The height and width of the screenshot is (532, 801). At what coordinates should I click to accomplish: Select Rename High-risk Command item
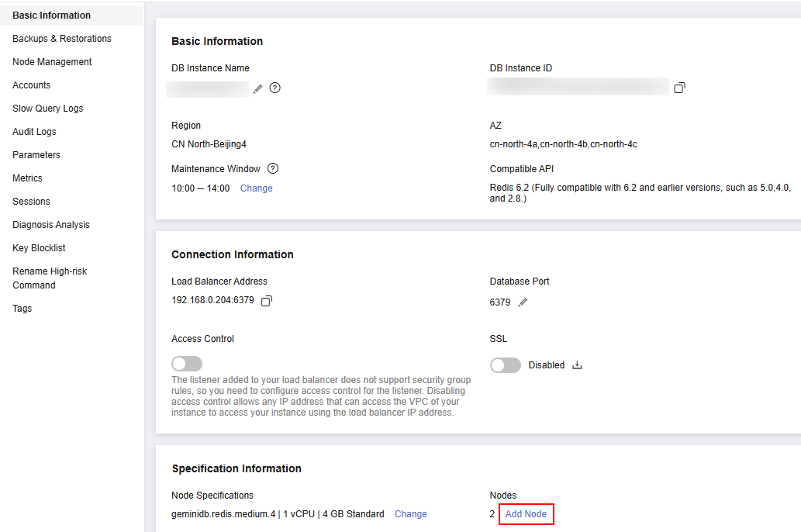[50, 278]
